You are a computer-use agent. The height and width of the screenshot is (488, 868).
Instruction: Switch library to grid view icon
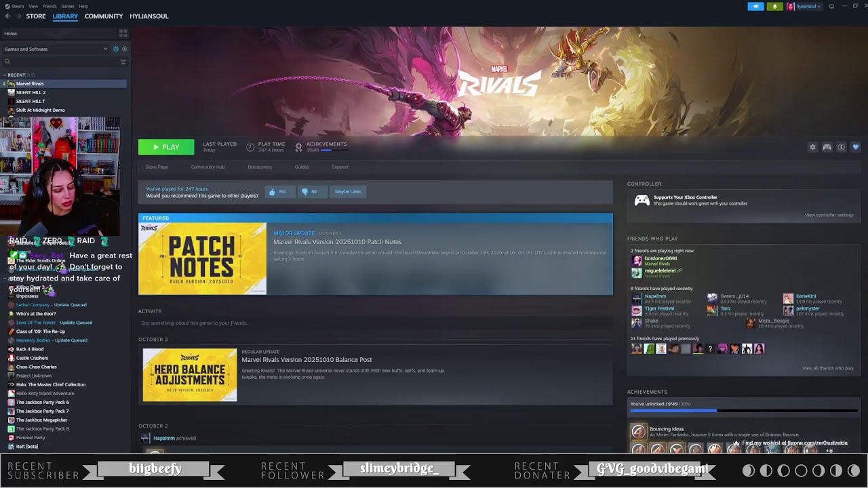[x=123, y=33]
